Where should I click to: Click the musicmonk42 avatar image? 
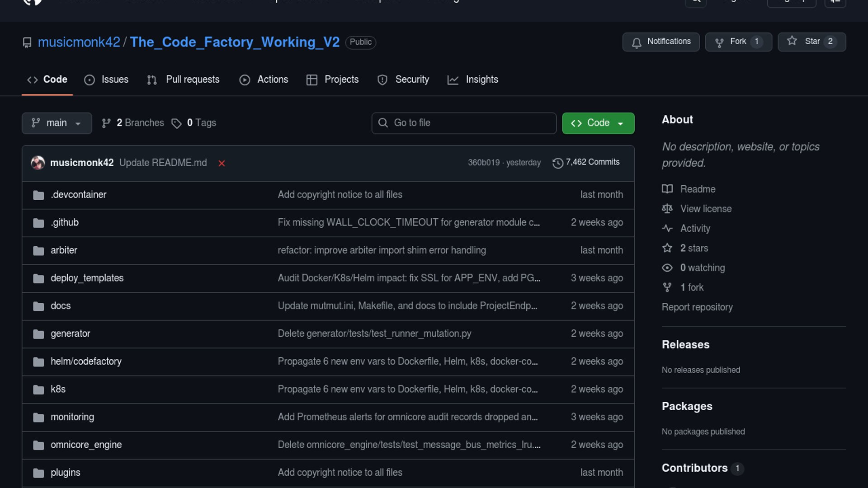(x=38, y=163)
